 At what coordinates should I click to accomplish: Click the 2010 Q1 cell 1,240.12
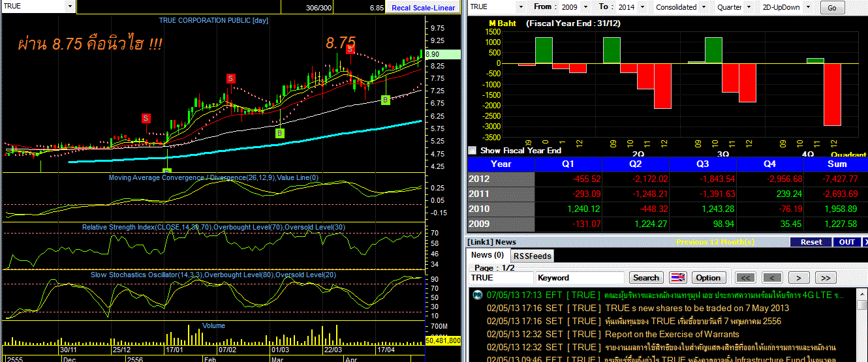pyautogui.click(x=568, y=209)
